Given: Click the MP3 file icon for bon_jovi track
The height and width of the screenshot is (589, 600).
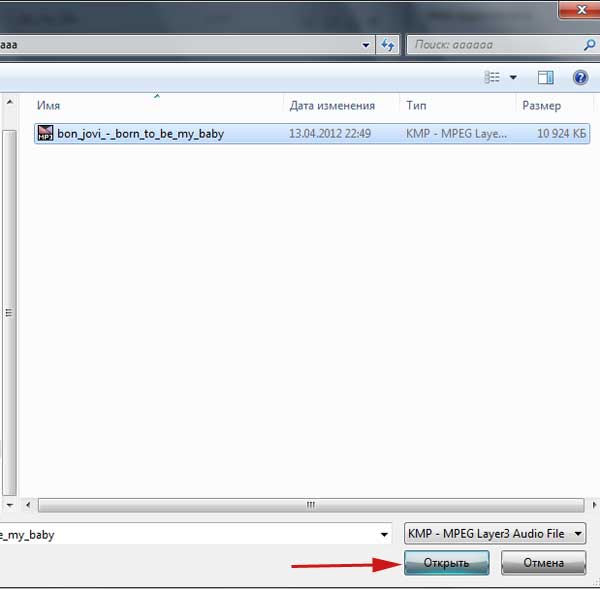Looking at the screenshot, I should click(45, 133).
